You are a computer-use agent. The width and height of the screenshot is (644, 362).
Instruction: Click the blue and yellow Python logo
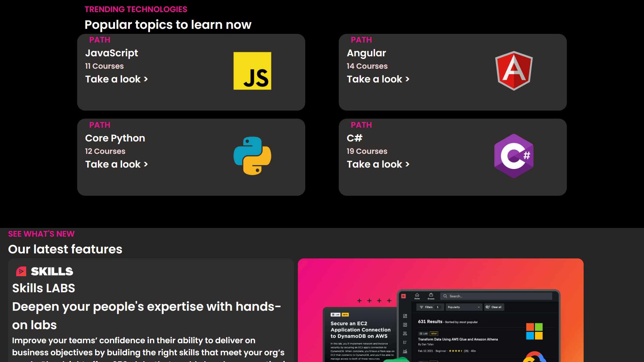click(252, 156)
